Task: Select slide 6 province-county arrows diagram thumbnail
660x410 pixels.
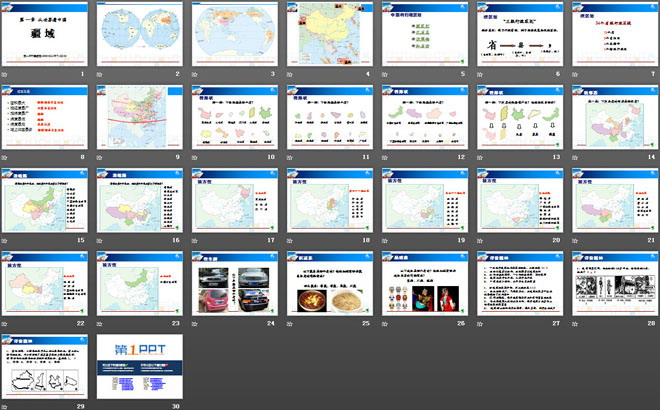Action: (520, 34)
